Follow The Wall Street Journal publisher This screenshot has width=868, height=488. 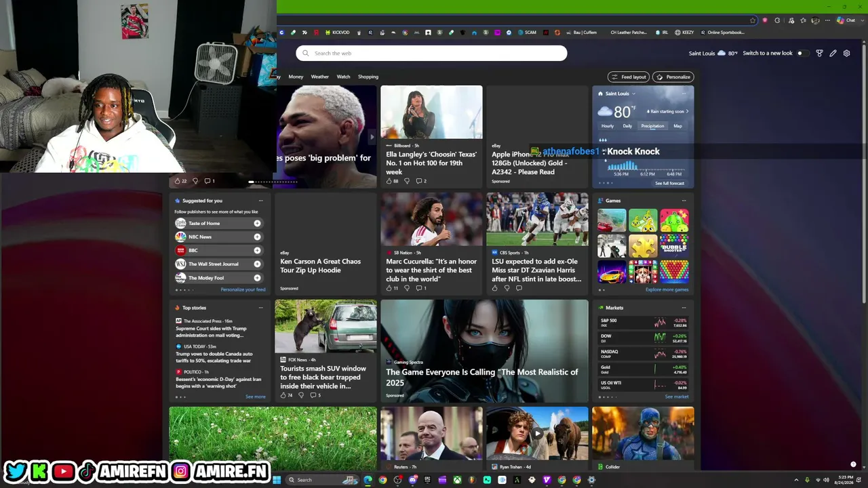pos(257,264)
